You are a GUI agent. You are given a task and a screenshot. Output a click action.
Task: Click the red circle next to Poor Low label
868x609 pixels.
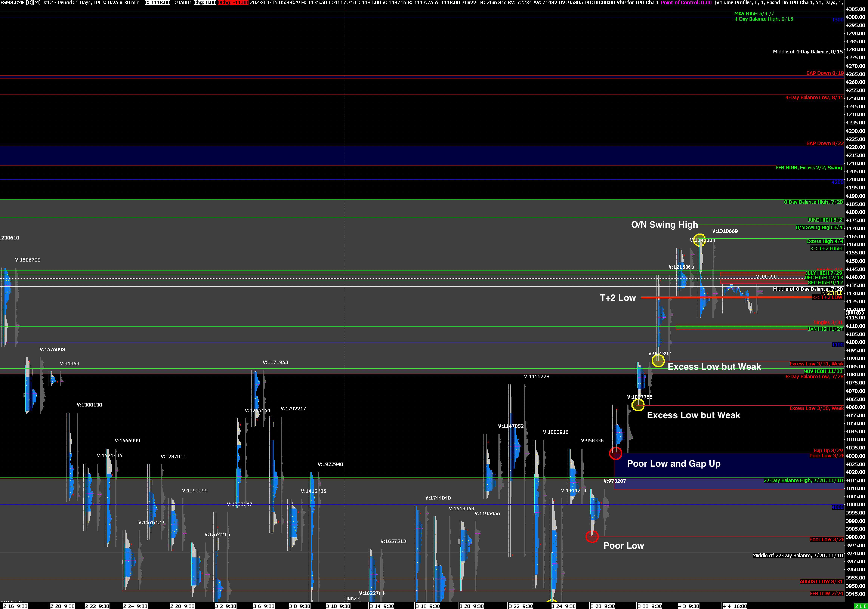pos(592,536)
